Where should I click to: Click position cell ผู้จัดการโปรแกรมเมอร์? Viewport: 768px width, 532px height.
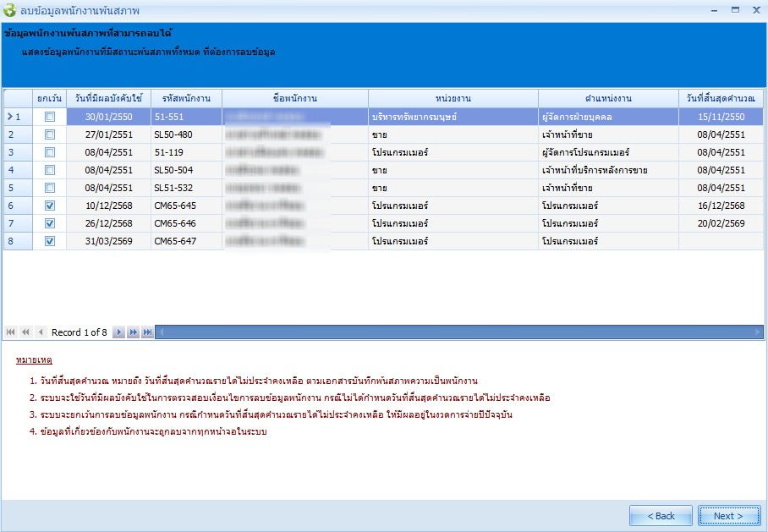[x=608, y=152]
